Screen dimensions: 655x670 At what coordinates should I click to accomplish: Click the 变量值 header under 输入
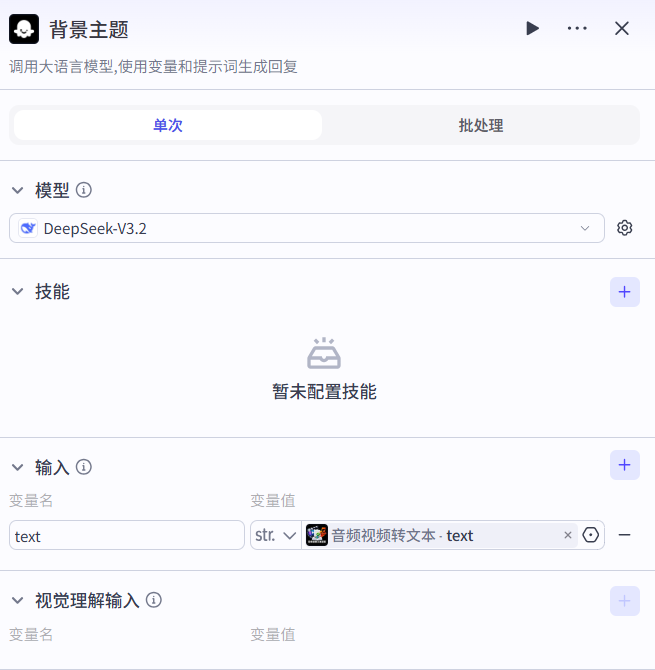pos(273,500)
